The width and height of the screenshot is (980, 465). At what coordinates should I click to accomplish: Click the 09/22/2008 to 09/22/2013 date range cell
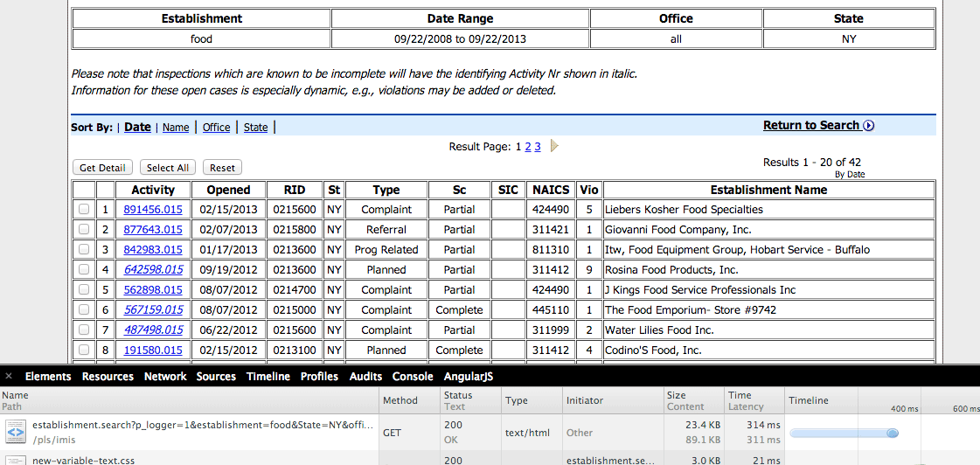(460, 38)
